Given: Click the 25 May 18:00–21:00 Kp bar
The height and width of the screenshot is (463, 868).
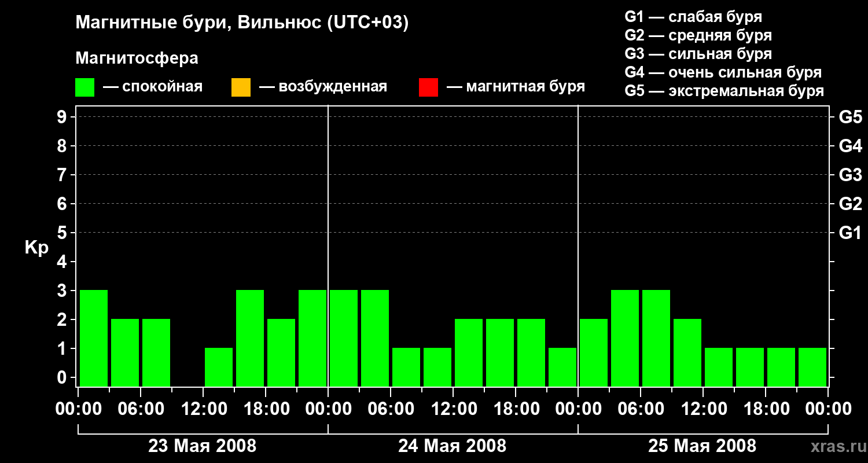Looking at the screenshot, I should coord(781,367).
